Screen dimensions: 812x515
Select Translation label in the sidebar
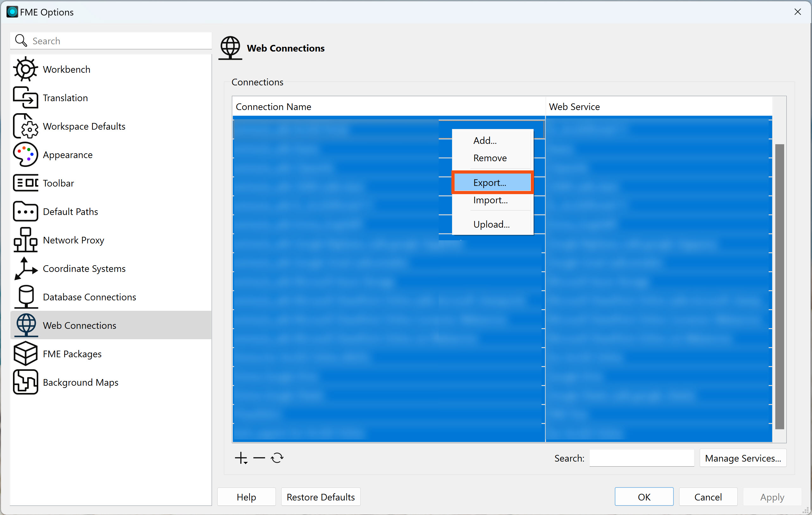point(65,98)
